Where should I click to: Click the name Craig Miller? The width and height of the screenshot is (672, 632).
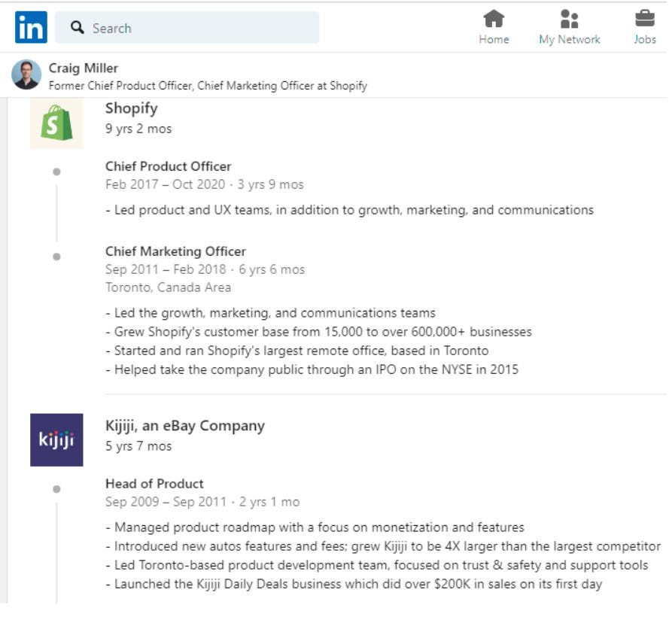click(83, 68)
